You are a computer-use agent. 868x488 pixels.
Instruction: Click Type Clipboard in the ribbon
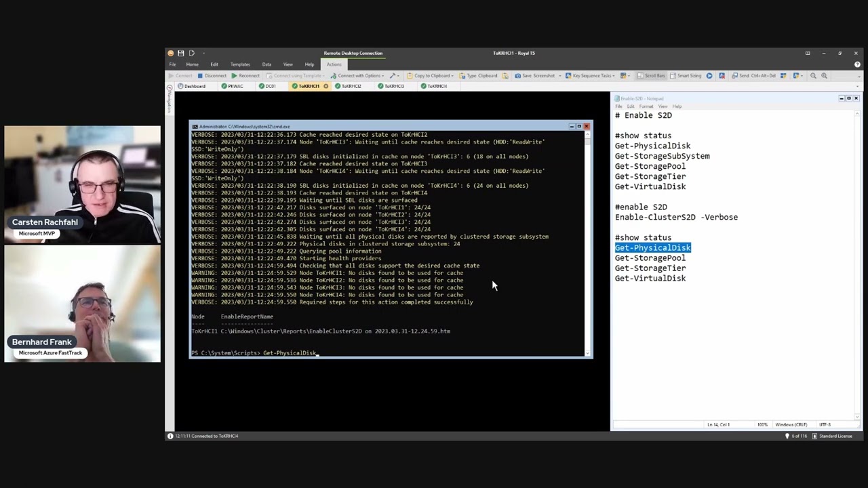pyautogui.click(x=478, y=76)
